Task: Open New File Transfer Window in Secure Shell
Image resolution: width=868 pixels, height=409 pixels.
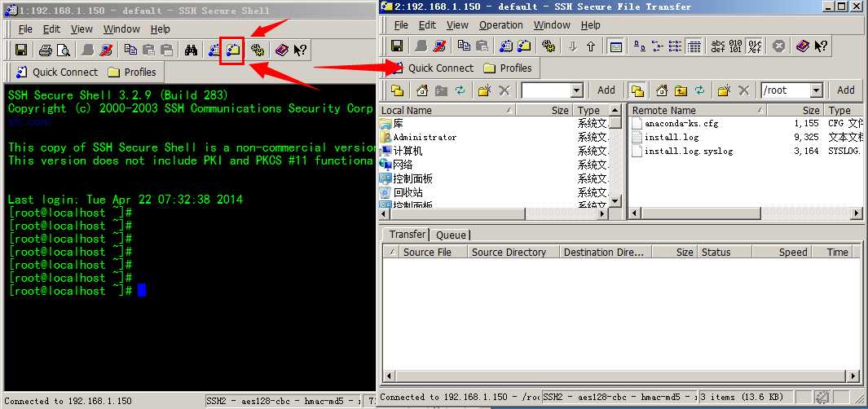Action: [x=232, y=51]
